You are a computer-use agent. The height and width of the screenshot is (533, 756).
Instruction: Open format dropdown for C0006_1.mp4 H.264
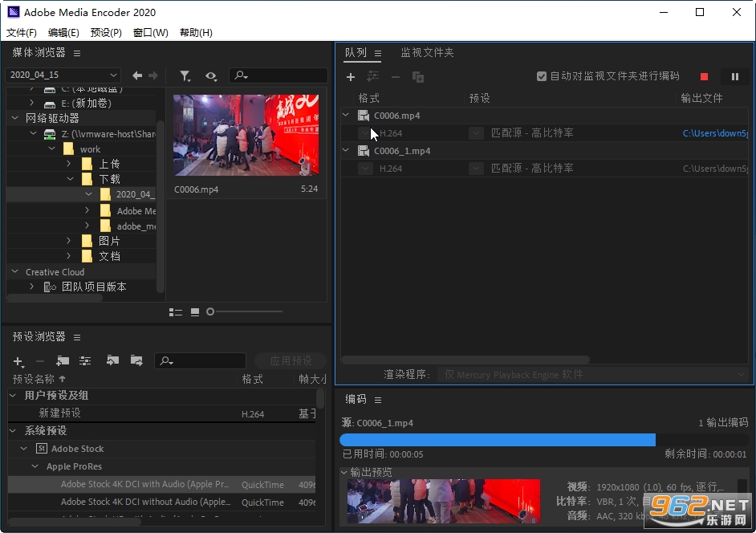click(365, 169)
